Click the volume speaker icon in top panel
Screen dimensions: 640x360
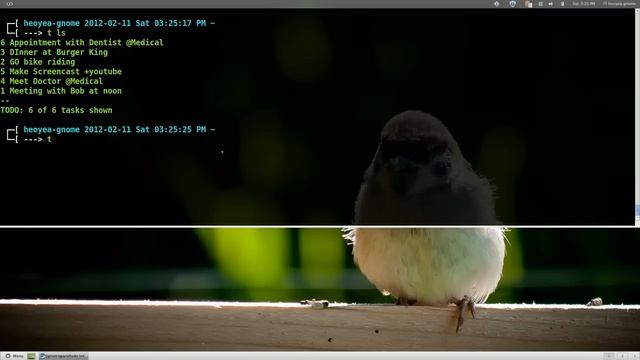click(x=551, y=4)
